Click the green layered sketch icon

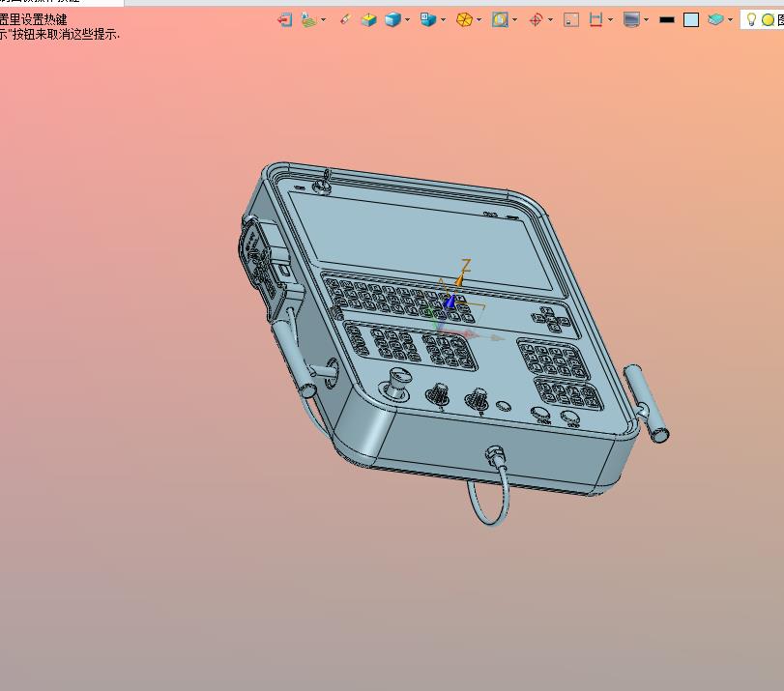(308, 19)
